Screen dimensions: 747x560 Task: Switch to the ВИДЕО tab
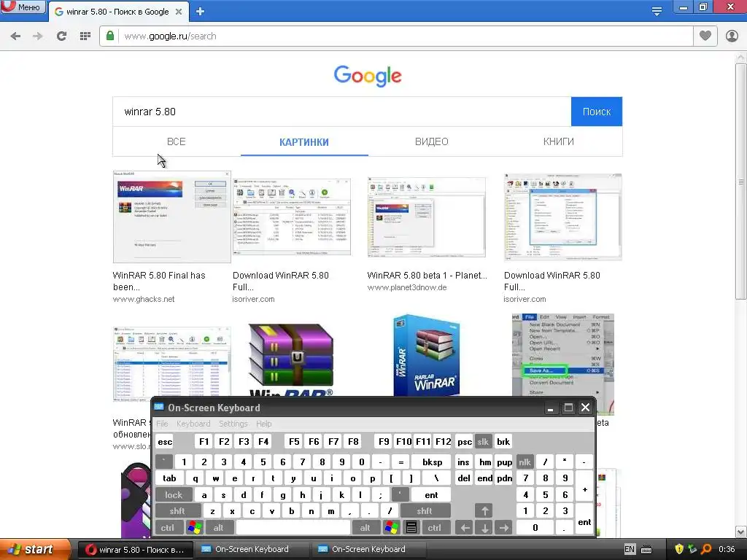click(x=432, y=141)
